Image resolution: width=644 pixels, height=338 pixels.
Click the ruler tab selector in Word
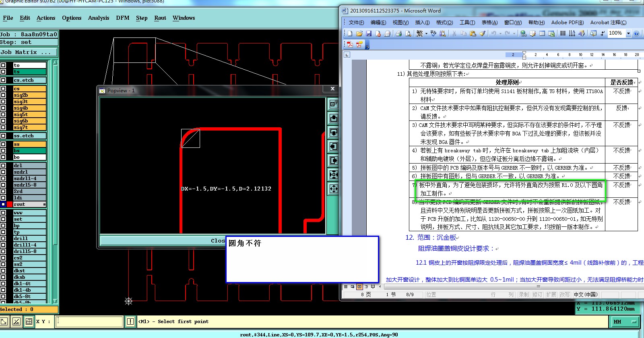tap(347, 55)
